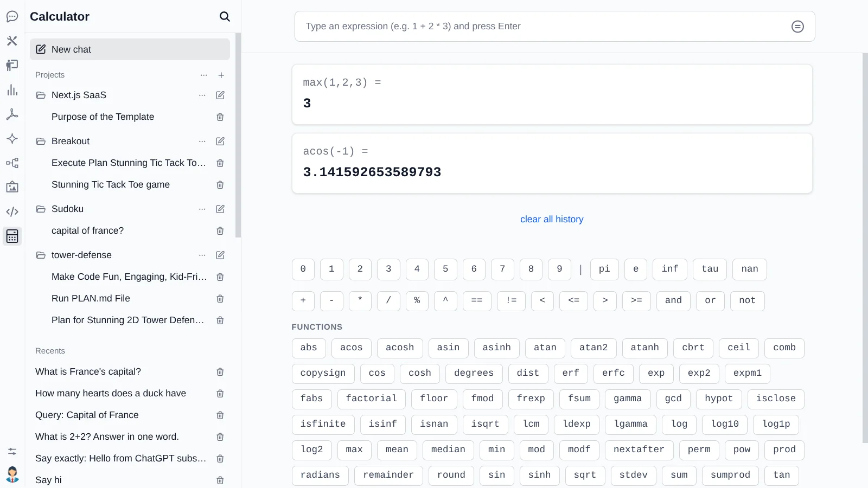Delete the 'Run PLAN.md File' chat

(220, 299)
